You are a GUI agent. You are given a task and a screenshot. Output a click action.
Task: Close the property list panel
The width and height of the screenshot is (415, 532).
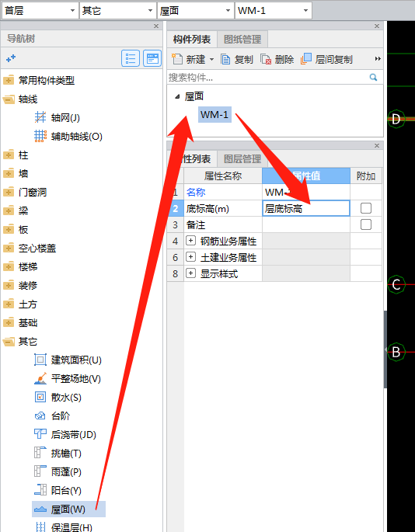tap(377, 145)
